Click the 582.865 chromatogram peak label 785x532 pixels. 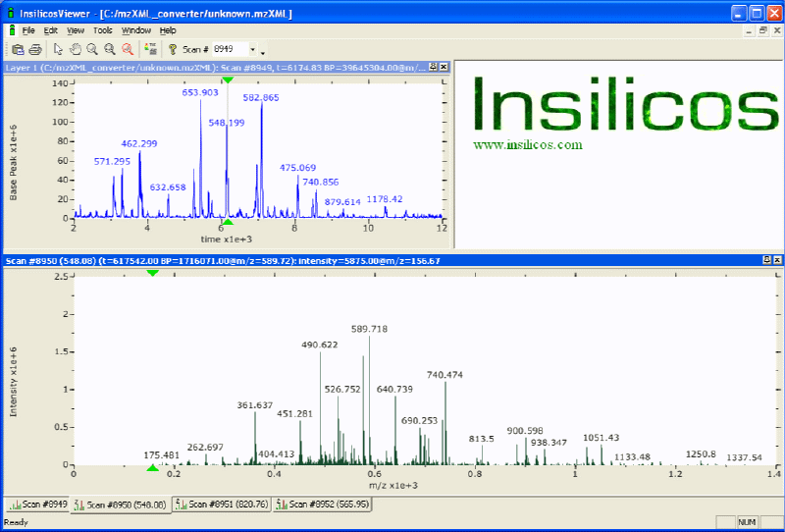point(261,98)
